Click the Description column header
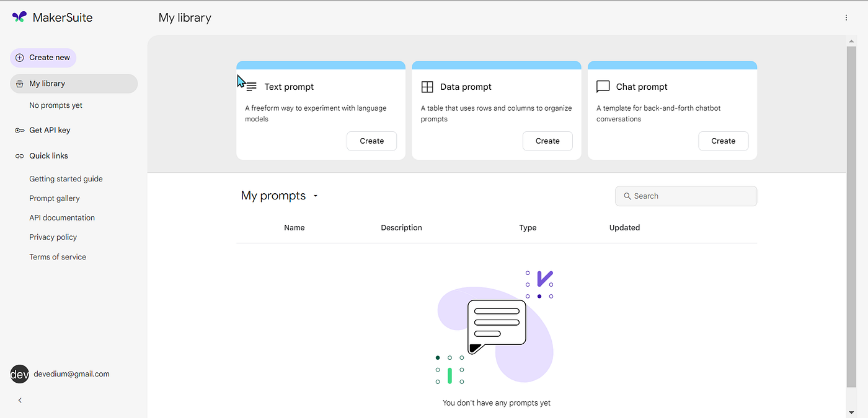Viewport: 868px width, 418px height. [401, 228]
